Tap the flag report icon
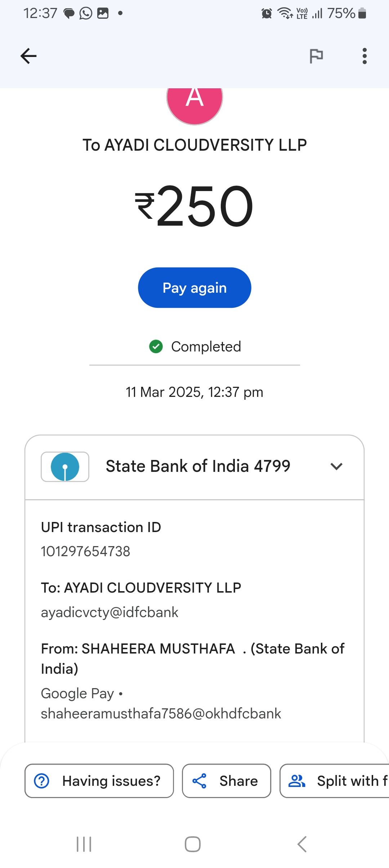389x868 pixels. 316,56
